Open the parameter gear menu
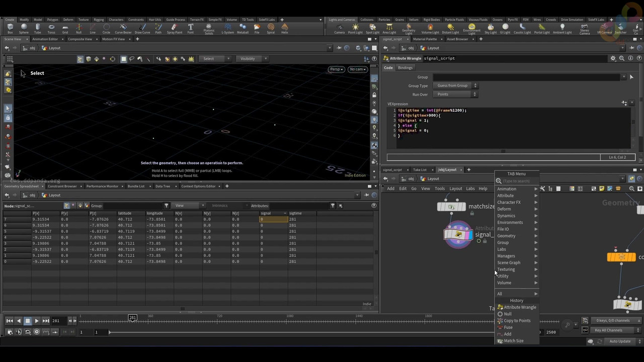The width and height of the screenshot is (644, 362). coord(613,58)
